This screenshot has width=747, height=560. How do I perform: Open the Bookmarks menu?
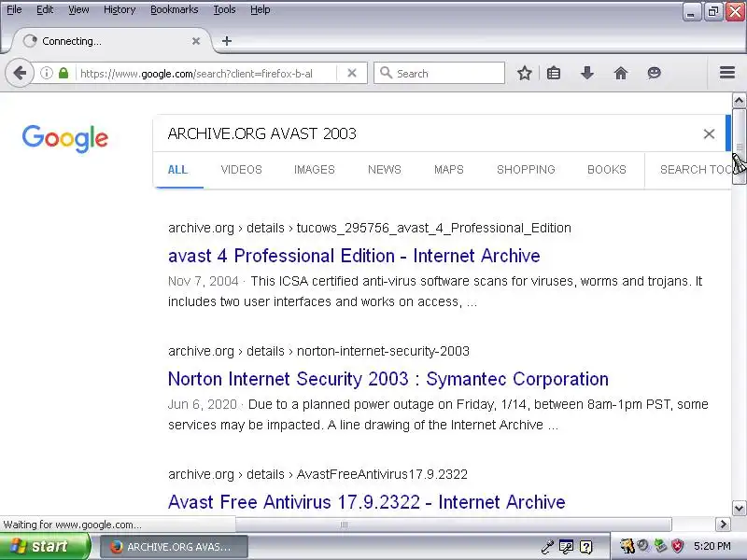pos(175,9)
